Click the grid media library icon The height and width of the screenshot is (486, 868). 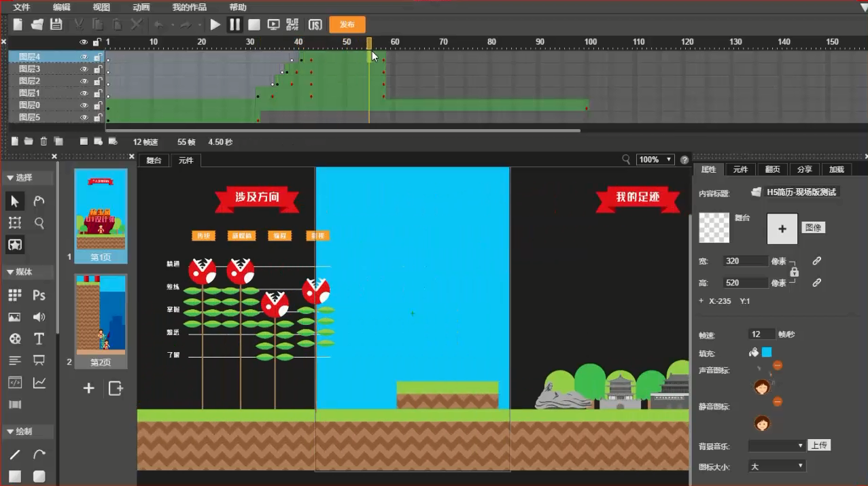(15, 295)
